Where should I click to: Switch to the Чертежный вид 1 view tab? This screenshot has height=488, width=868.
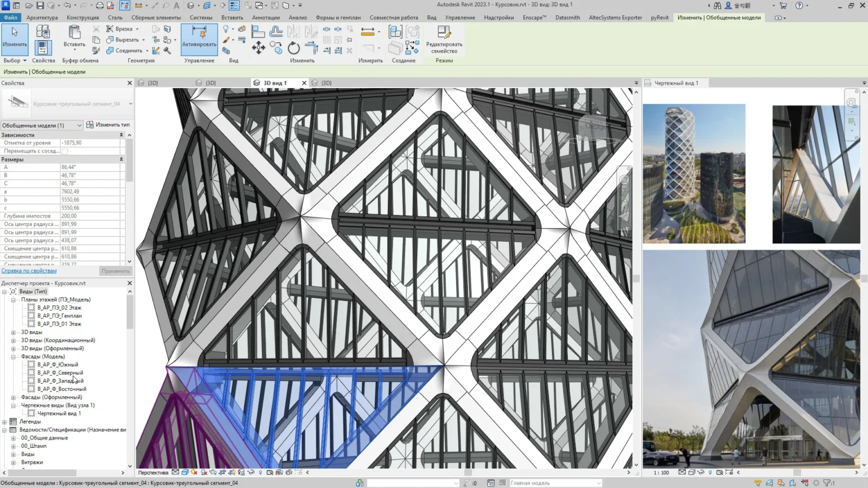[x=676, y=83]
